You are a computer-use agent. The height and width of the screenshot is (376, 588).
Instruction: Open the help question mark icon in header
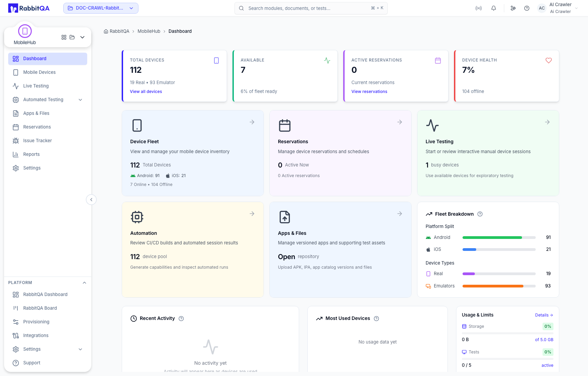tap(527, 8)
